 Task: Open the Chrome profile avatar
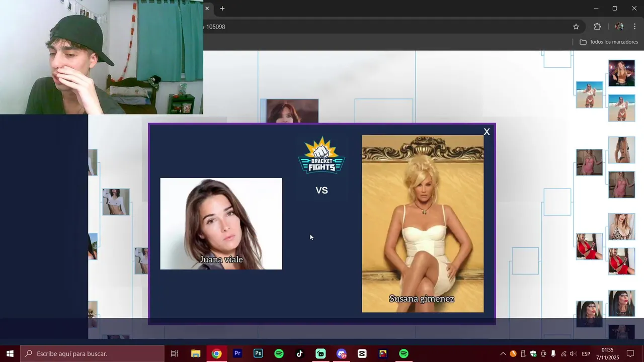[x=619, y=27]
